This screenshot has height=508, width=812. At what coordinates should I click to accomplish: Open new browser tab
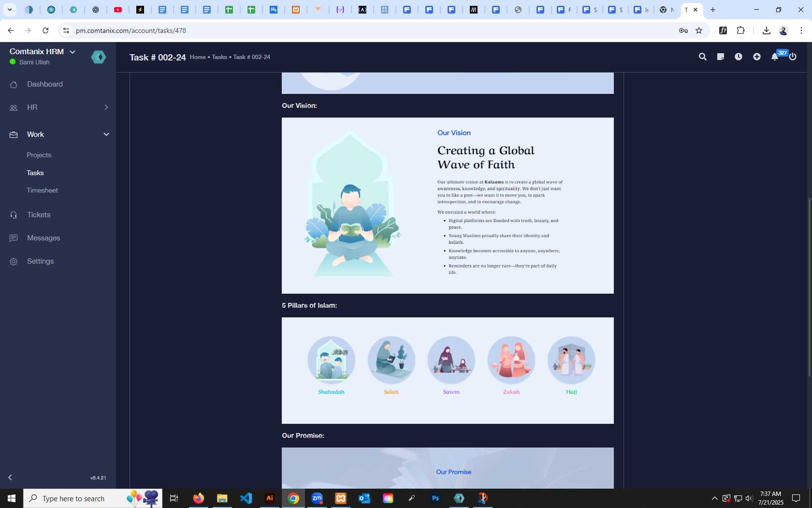coord(713,10)
